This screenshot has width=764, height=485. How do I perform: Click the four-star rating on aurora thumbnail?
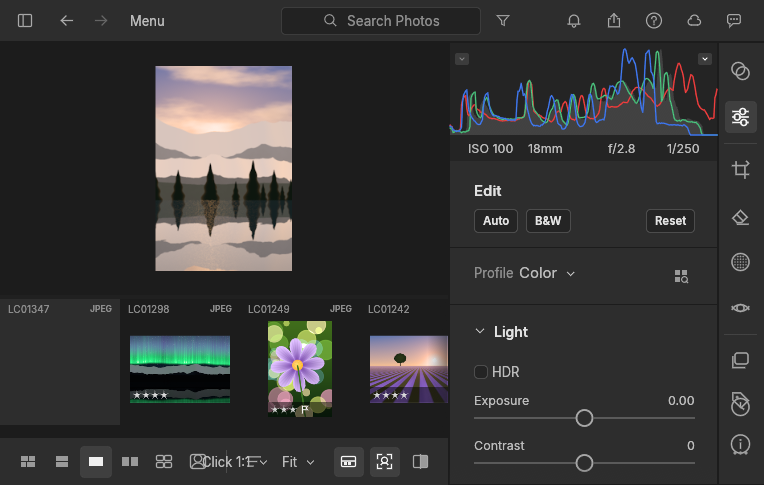click(151, 395)
